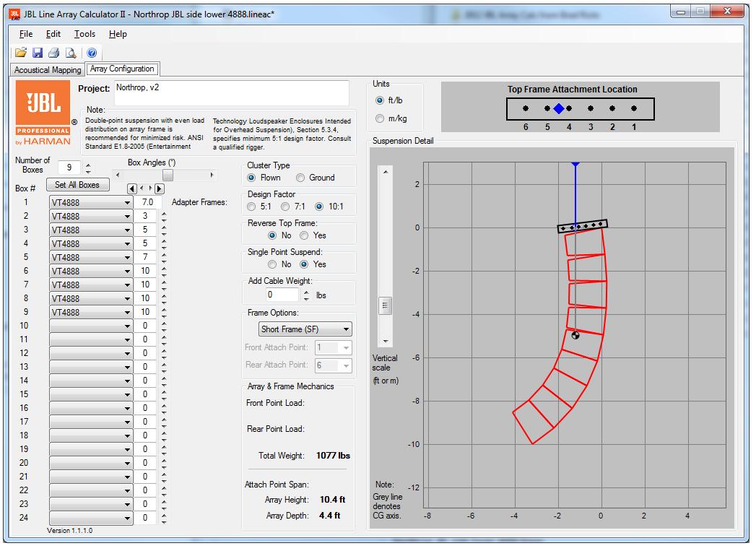Screen dimensions: 756x551
Task: Set Design Factor to 5:1
Action: coord(252,208)
